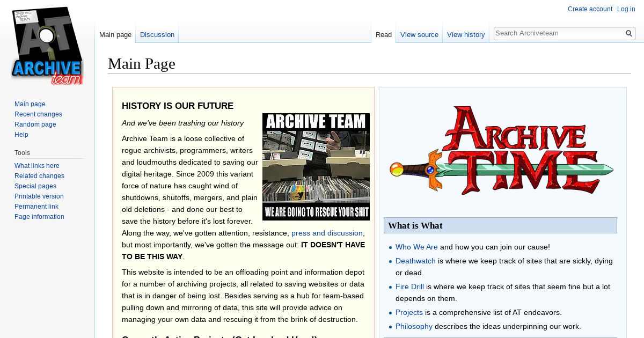The height and width of the screenshot is (338, 644).
Task: Open the Deathwatch link
Action: [x=415, y=261]
